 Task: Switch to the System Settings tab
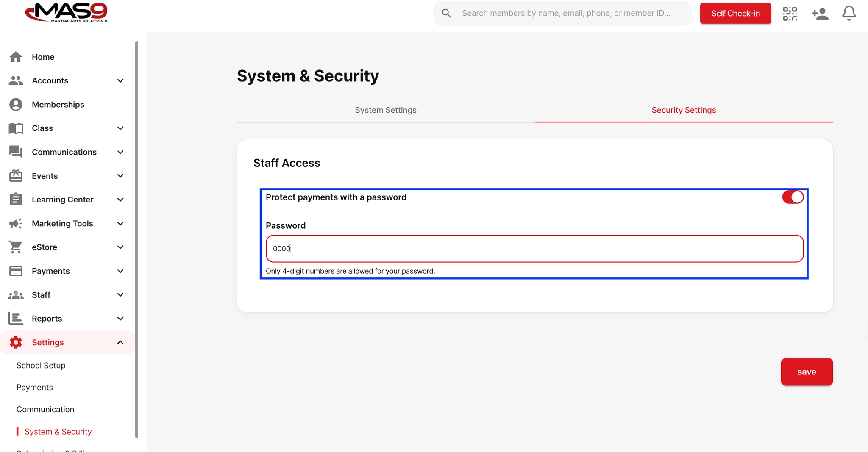pyautogui.click(x=385, y=110)
